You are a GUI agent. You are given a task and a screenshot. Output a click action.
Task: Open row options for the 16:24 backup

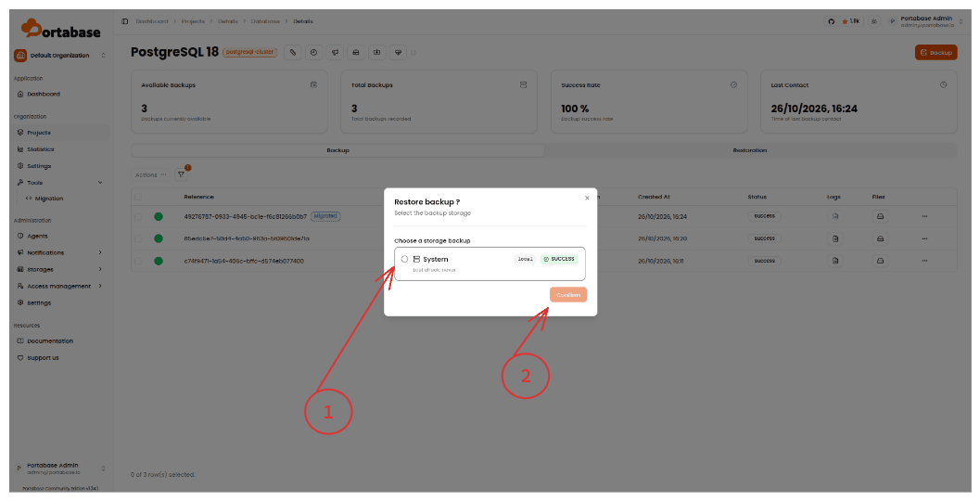pos(924,216)
